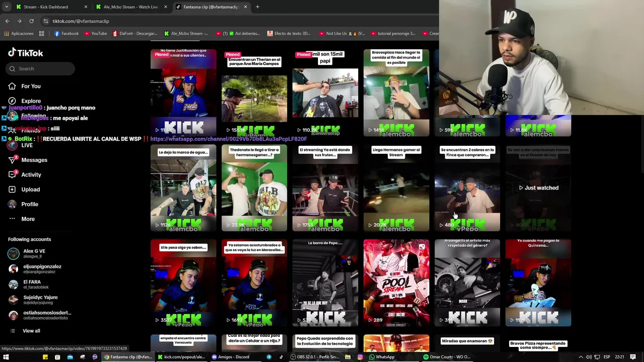Screen dimensions: 644x362
Task: Click the Upload plus icon
Action: pos(12,190)
